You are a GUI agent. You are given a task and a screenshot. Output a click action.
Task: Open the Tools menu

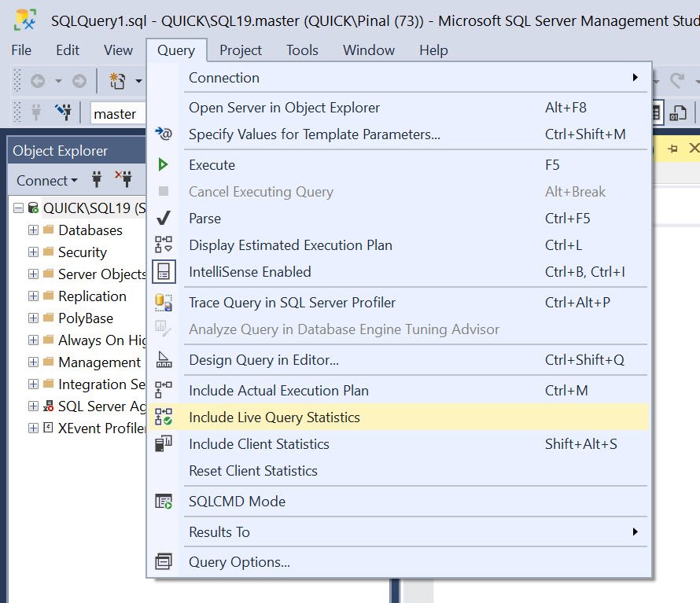click(x=302, y=50)
